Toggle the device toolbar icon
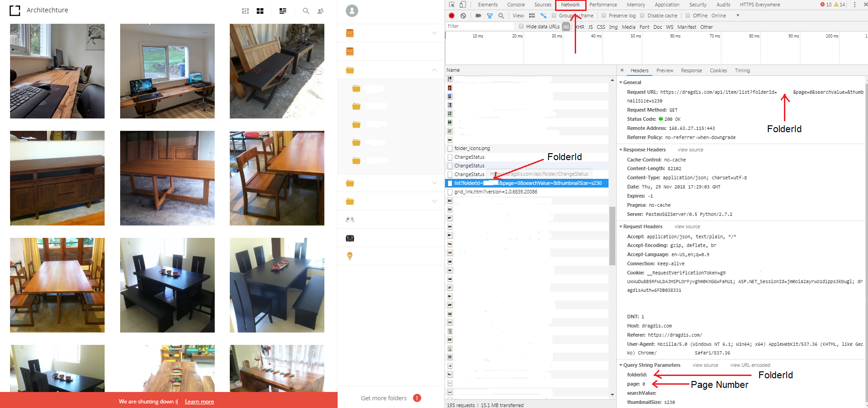 click(x=463, y=5)
